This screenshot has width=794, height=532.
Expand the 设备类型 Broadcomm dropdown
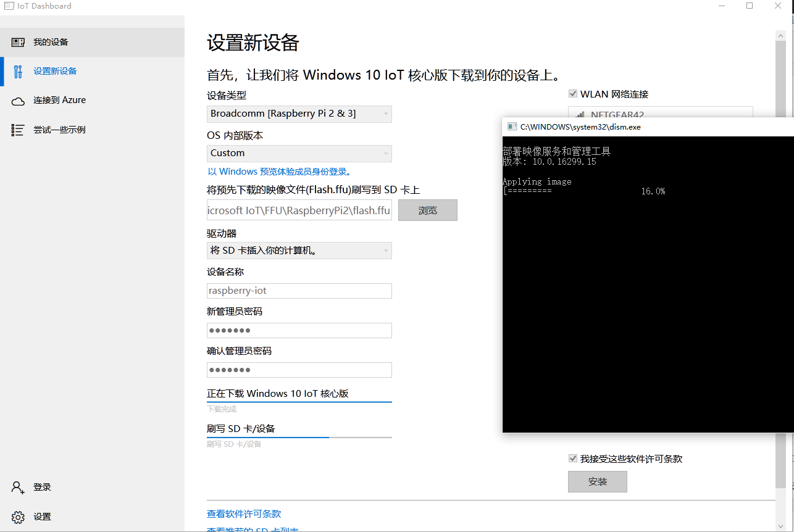tap(299, 114)
